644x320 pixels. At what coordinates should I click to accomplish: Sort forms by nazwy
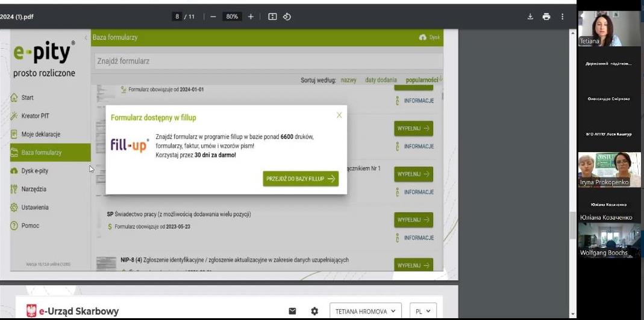coord(348,81)
